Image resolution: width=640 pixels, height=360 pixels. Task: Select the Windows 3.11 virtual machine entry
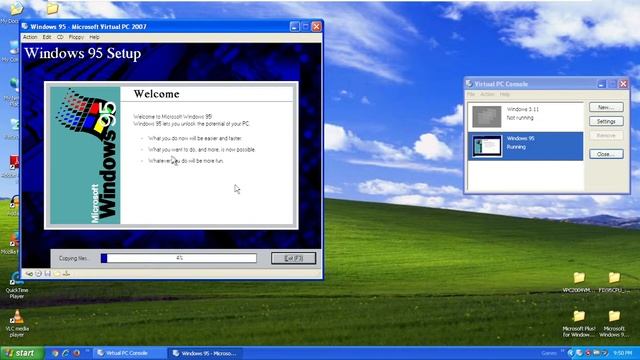(x=526, y=117)
